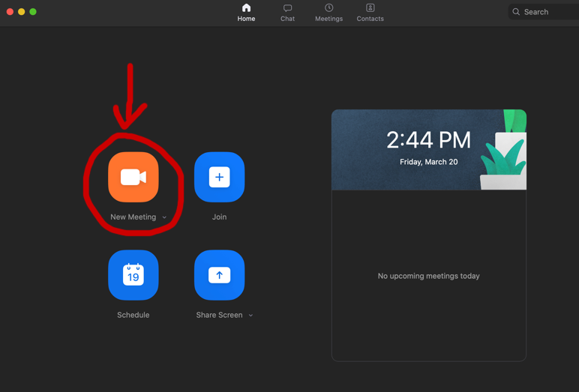The image size is (579, 392).
Task: Minimize the window with the yellow button
Action: [22, 12]
